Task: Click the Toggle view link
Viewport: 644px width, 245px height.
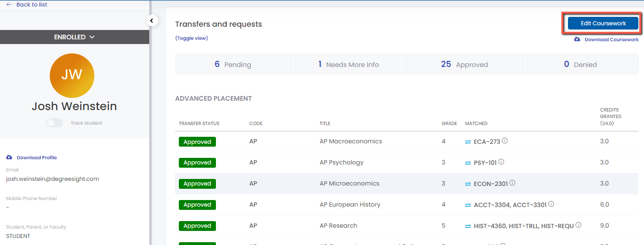Action: pos(192,38)
